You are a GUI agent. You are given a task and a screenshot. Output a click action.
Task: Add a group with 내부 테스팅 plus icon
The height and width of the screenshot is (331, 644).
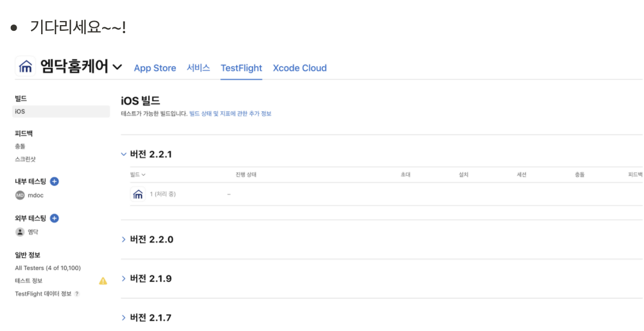pos(54,181)
